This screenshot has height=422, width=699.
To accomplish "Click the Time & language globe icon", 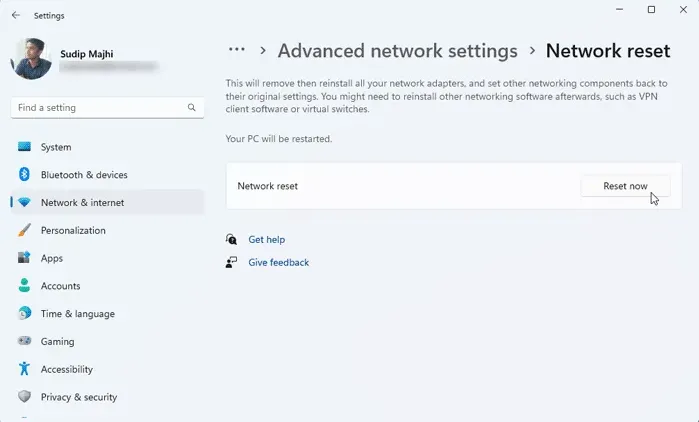I will (x=25, y=313).
